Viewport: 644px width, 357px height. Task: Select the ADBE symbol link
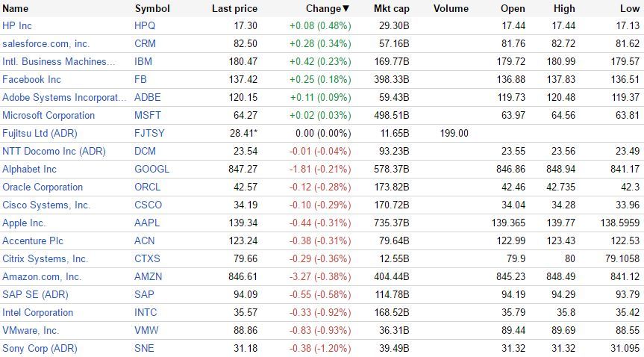click(147, 97)
